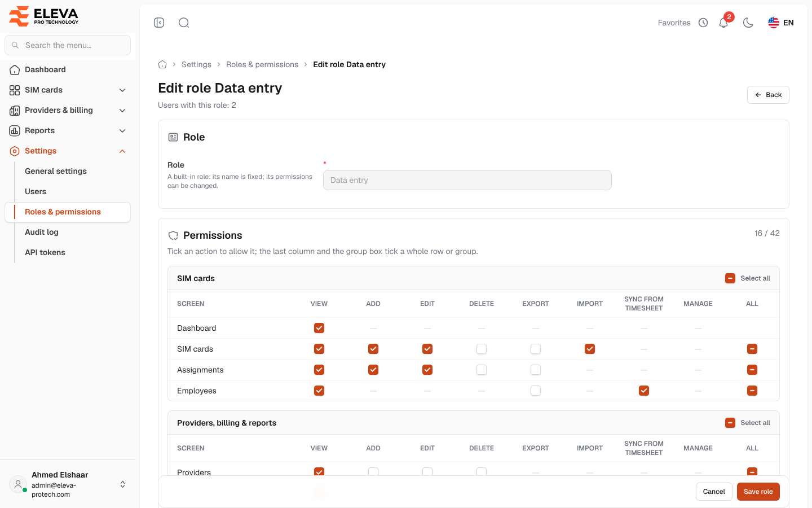The width and height of the screenshot is (812, 508).
Task: Click the Eleva Pro Technology logo
Action: 44,16
